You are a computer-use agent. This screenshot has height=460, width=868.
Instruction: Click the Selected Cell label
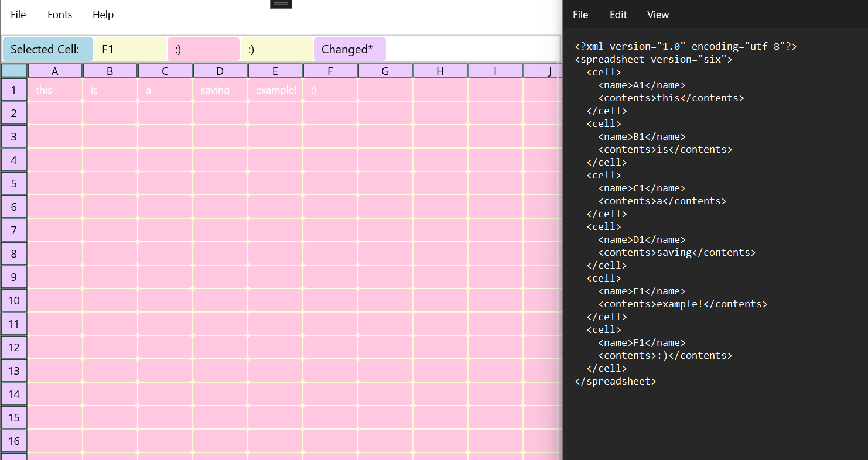click(48, 49)
